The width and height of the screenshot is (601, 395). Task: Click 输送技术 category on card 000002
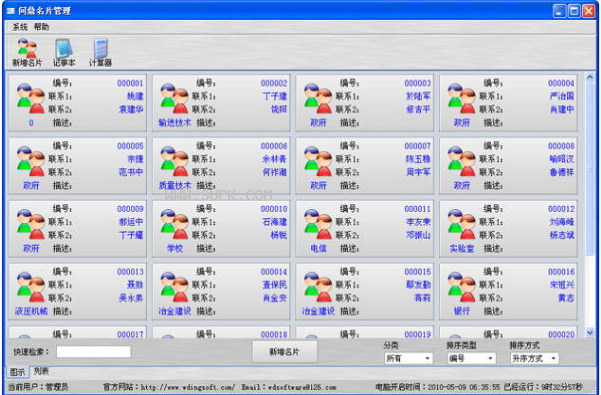coord(174,123)
